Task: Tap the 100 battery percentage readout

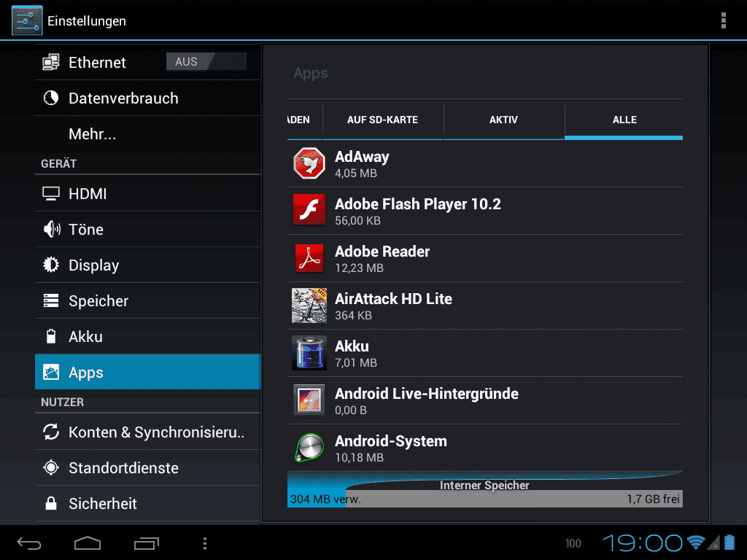Action: 573,543
